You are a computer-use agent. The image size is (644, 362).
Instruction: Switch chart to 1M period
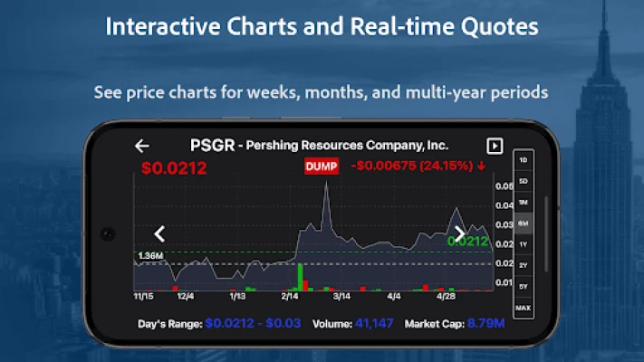(x=523, y=203)
